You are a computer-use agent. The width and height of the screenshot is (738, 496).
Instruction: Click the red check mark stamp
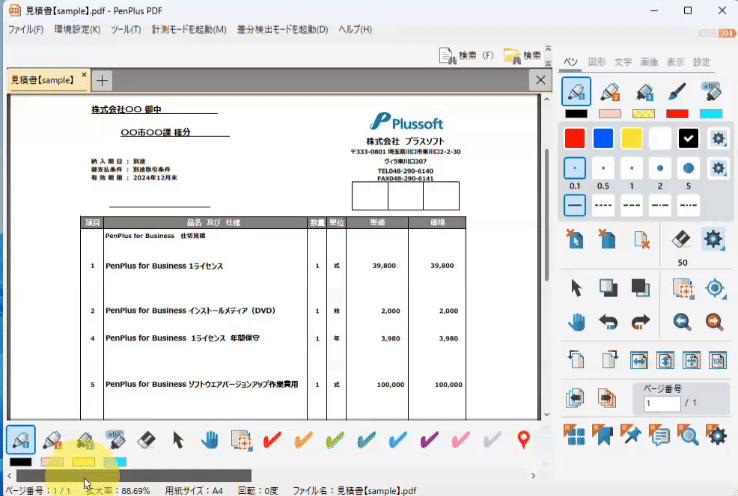coord(272,440)
